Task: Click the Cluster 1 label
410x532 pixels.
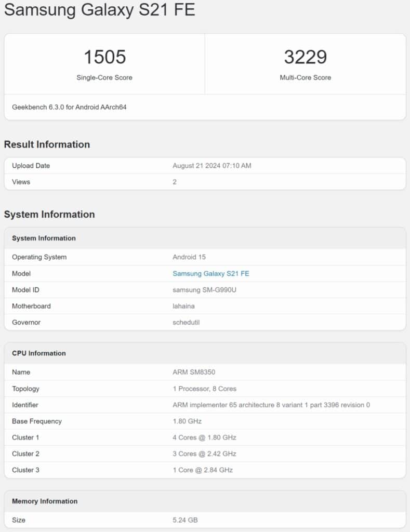Action: (25, 437)
